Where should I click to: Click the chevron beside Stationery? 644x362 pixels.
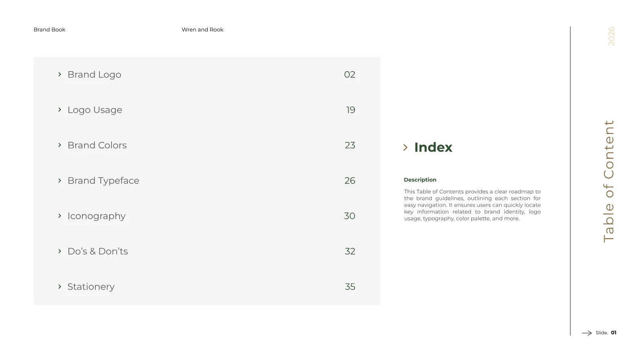pyautogui.click(x=60, y=287)
